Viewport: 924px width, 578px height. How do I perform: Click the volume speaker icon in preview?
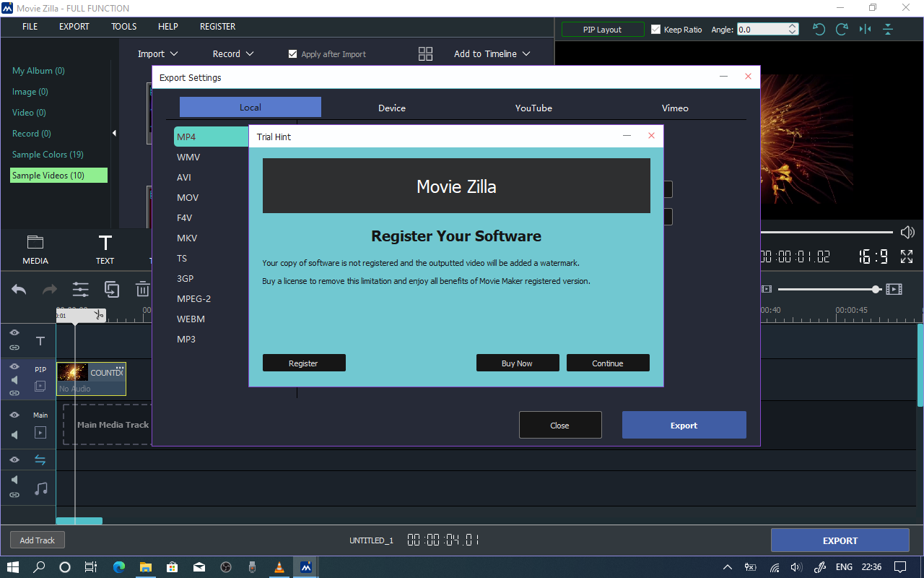pos(907,233)
